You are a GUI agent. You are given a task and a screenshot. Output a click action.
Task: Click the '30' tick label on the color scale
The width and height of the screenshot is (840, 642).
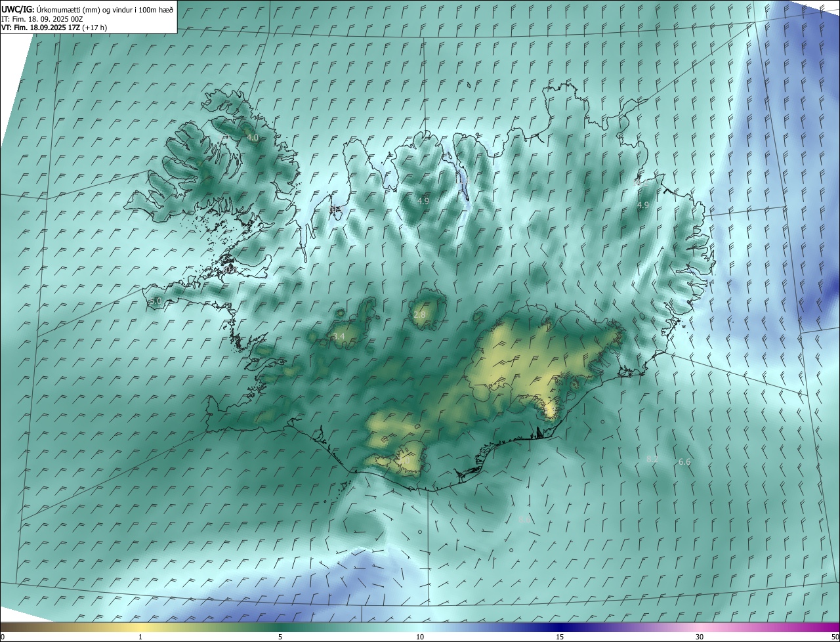pyautogui.click(x=700, y=637)
